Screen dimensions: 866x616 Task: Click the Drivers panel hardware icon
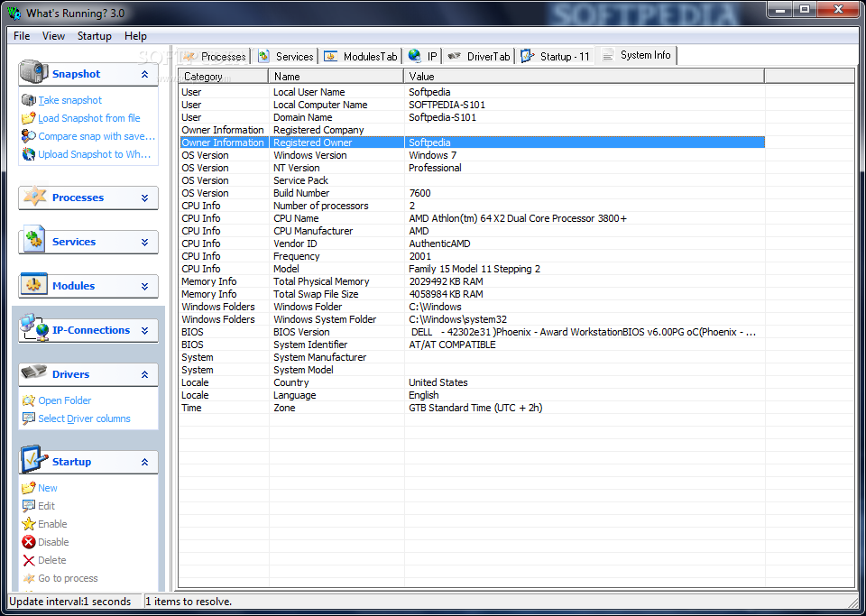pos(34,372)
